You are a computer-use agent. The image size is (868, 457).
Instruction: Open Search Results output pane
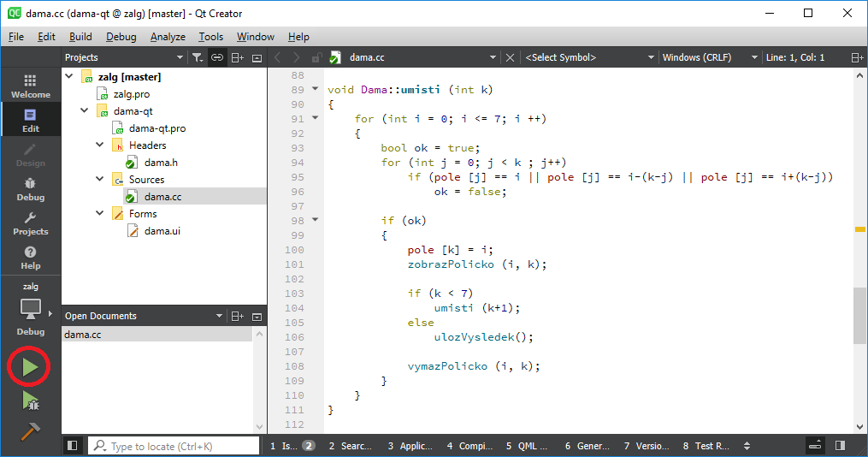click(350, 445)
